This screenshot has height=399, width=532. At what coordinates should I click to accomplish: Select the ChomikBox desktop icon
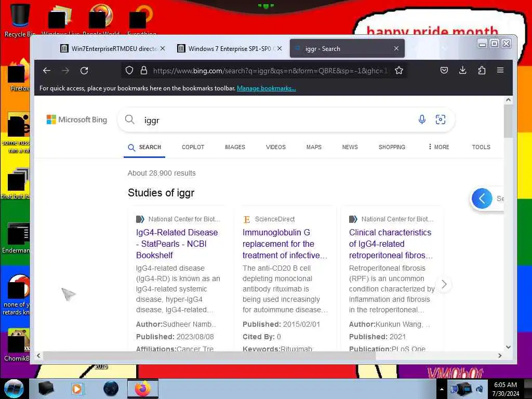click(x=18, y=344)
